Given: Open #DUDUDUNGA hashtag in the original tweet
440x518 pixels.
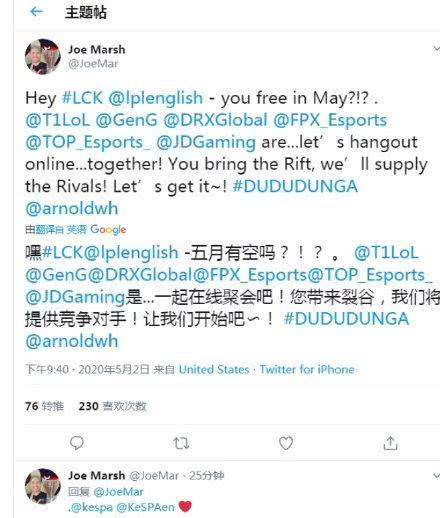Looking at the screenshot, I should tap(295, 186).
